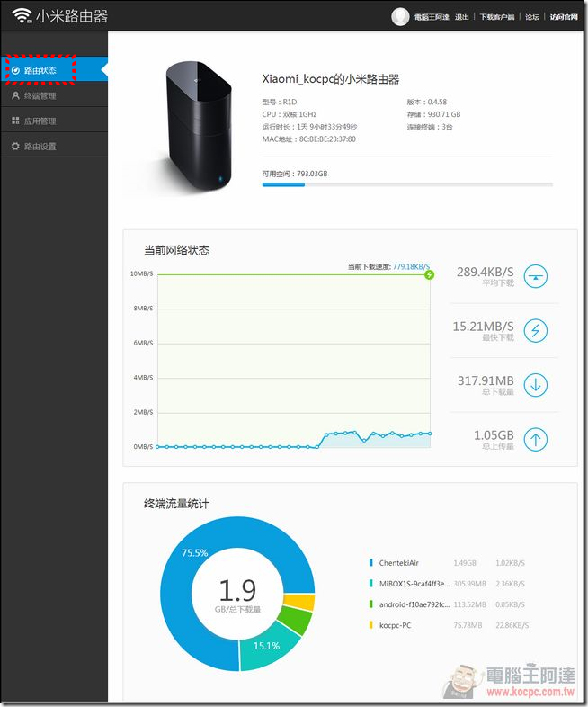Screen dimensions: 588x707
Task: Click the average download speed icon
Action: pos(535,276)
